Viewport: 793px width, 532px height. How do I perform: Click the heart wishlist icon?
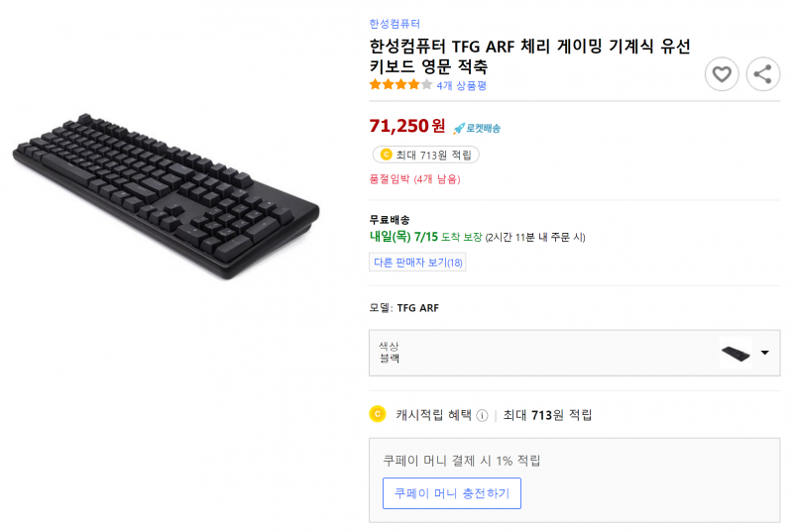[722, 74]
